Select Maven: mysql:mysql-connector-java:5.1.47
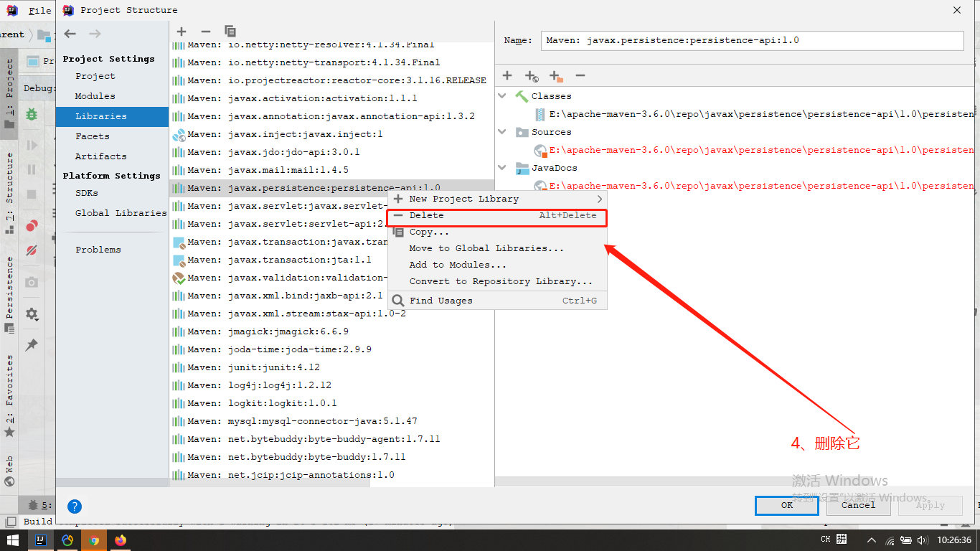Image resolution: width=980 pixels, height=551 pixels. (x=332, y=421)
